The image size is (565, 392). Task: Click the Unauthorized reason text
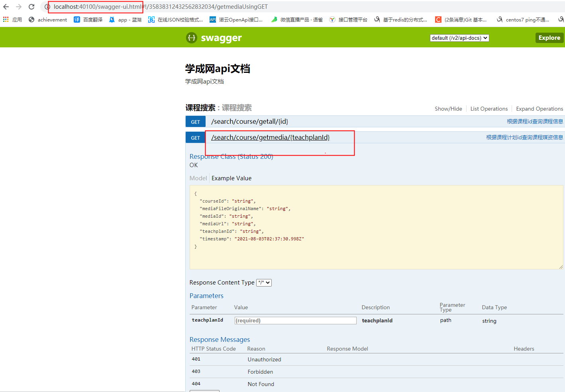(x=265, y=359)
